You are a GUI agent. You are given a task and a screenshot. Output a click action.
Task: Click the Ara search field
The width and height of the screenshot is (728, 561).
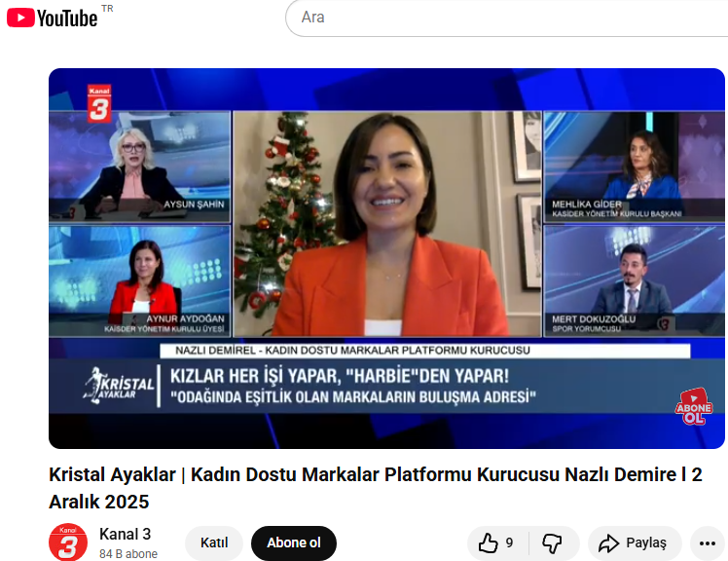[x=506, y=18]
